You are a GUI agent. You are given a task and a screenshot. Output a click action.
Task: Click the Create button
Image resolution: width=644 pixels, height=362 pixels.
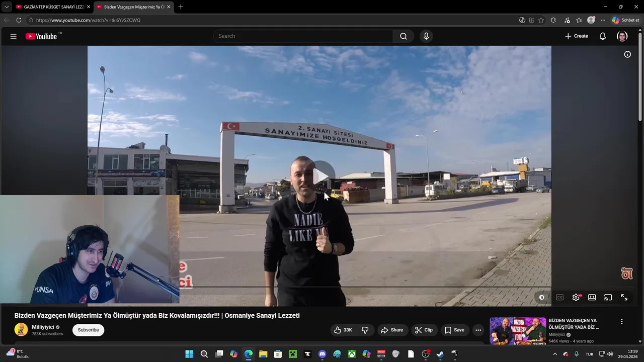576,36
